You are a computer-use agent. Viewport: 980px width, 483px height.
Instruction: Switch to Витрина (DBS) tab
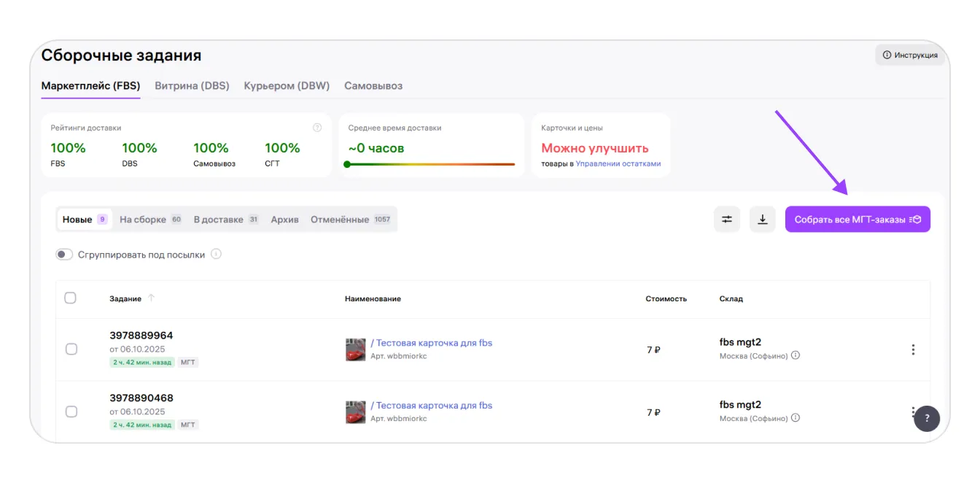192,86
